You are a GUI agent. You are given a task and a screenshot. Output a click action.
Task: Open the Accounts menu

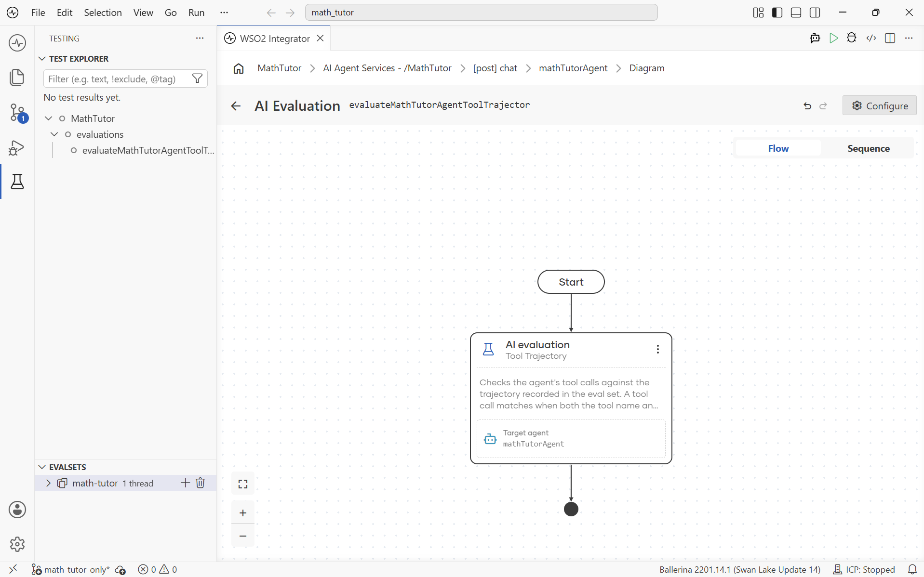[17, 510]
